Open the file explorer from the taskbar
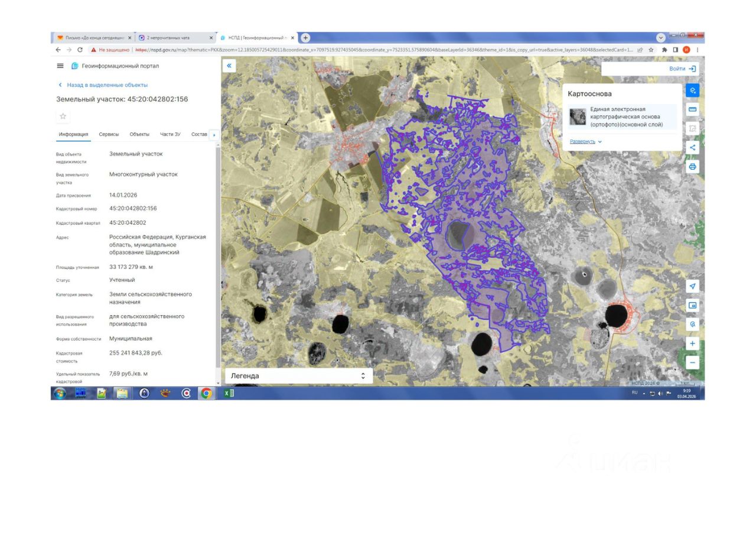Viewport: 756px width, 535px height. coord(122,393)
